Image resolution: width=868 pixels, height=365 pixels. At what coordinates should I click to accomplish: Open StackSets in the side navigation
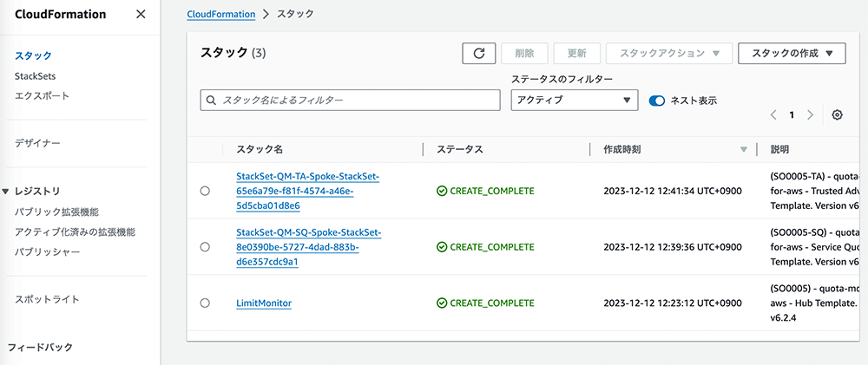pos(35,75)
